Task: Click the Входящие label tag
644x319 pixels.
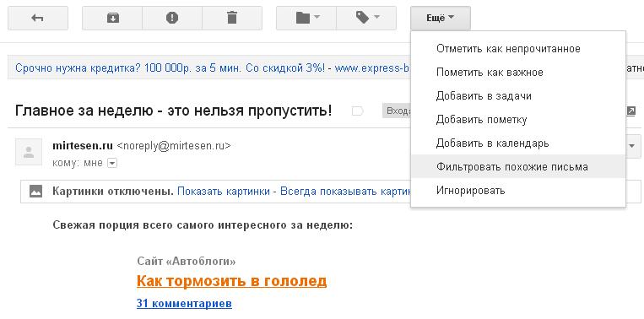Action: (x=397, y=111)
